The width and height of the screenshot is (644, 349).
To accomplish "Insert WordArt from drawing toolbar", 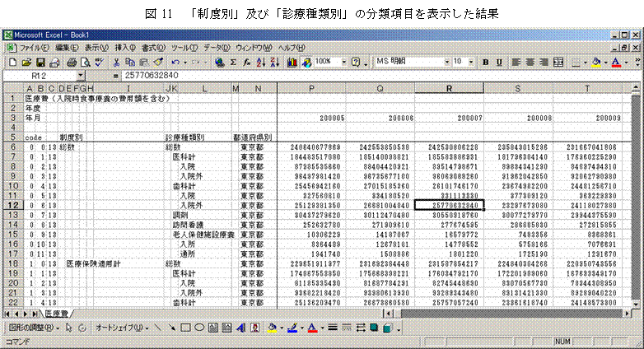I will (x=226, y=328).
